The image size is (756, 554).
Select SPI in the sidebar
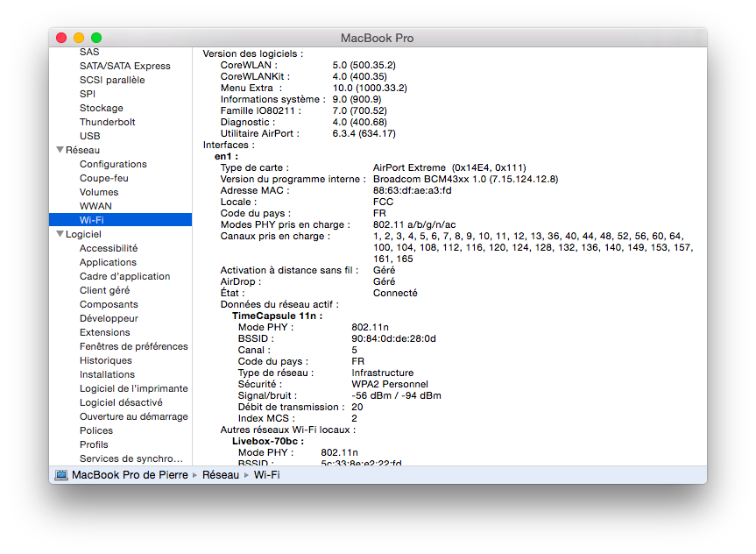(x=88, y=94)
